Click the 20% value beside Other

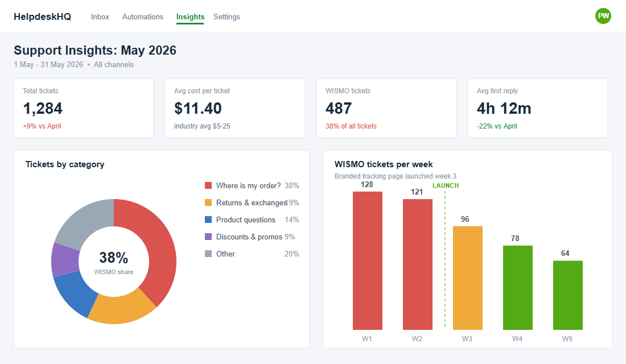(x=291, y=254)
